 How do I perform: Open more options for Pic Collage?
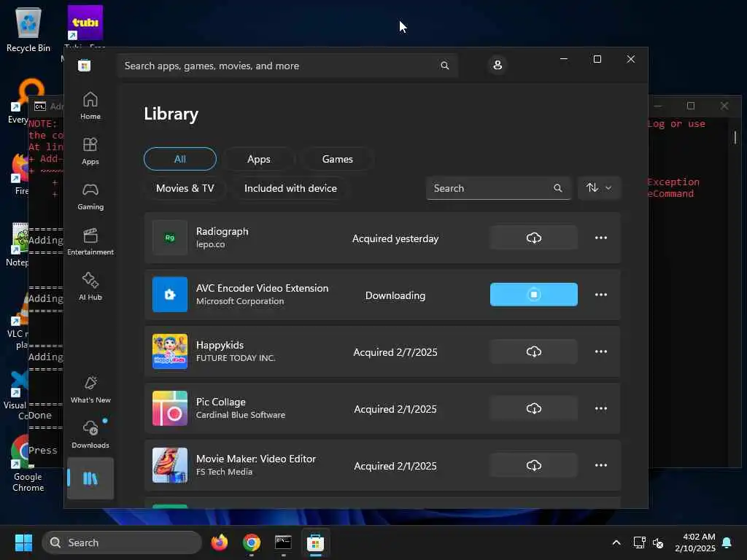(601, 408)
